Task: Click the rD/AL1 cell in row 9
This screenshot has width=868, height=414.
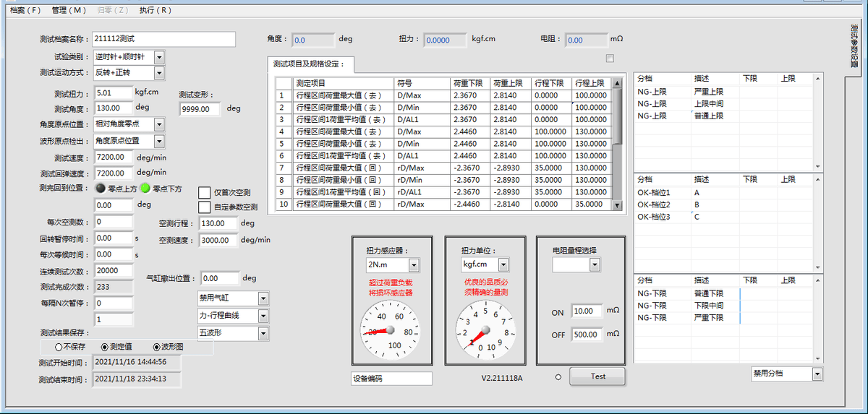Action: point(422,192)
